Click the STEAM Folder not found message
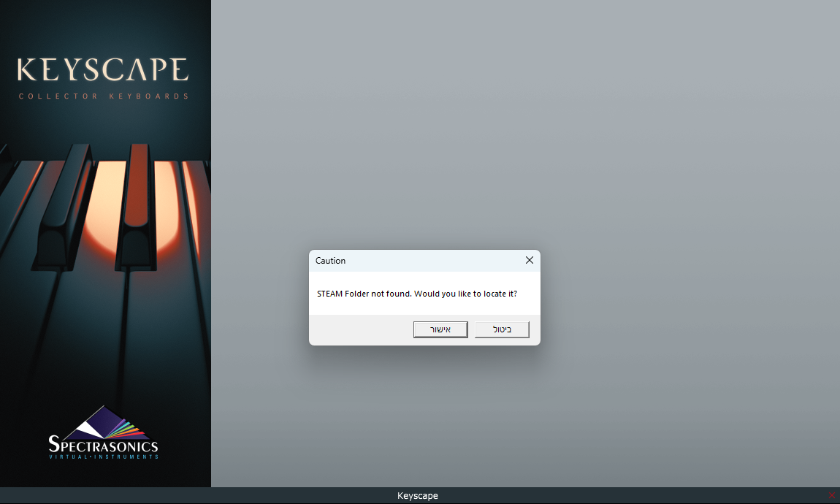This screenshot has height=504, width=840. [416, 294]
